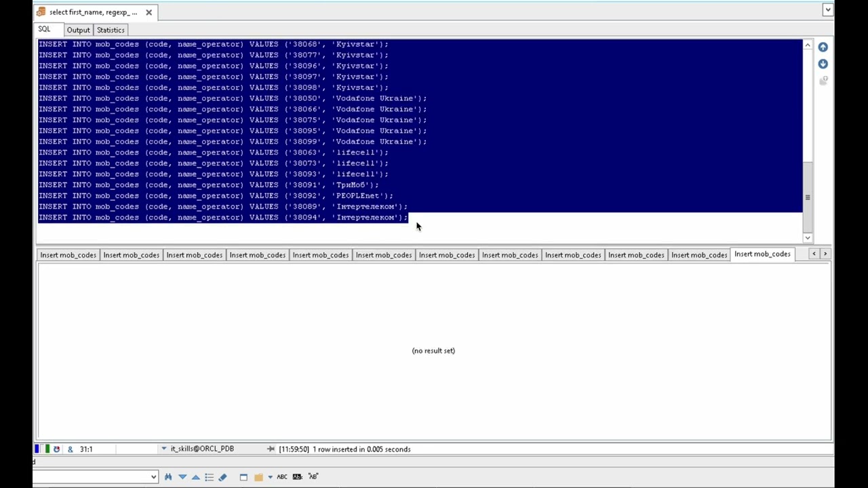This screenshot has width=868, height=488.
Task: Click the greyed-out icon below the blue arrows
Action: [x=823, y=80]
